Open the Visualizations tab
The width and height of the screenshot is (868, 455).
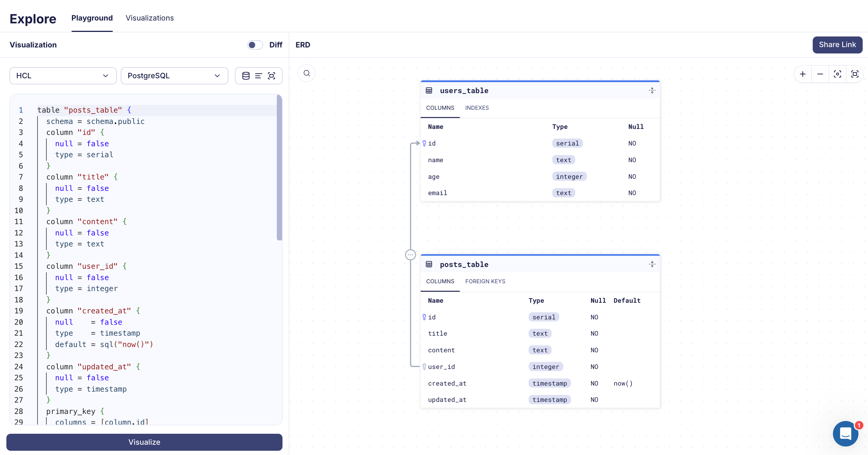[x=149, y=18]
